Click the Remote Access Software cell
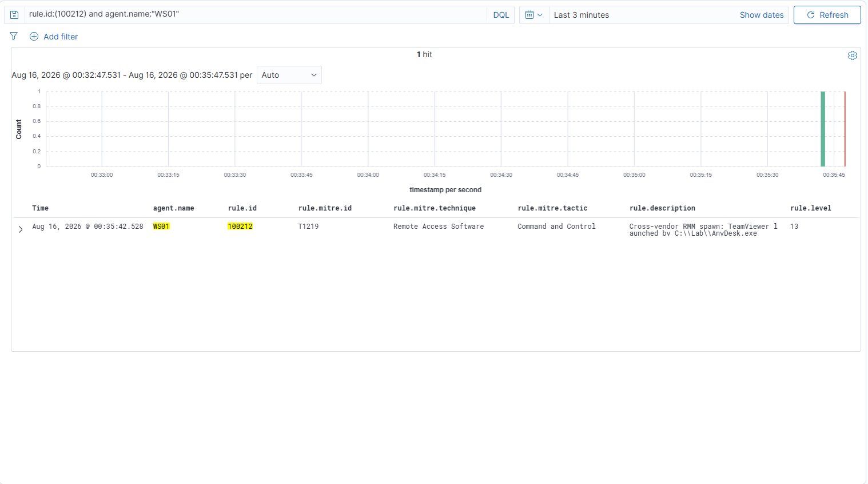 pyautogui.click(x=439, y=227)
